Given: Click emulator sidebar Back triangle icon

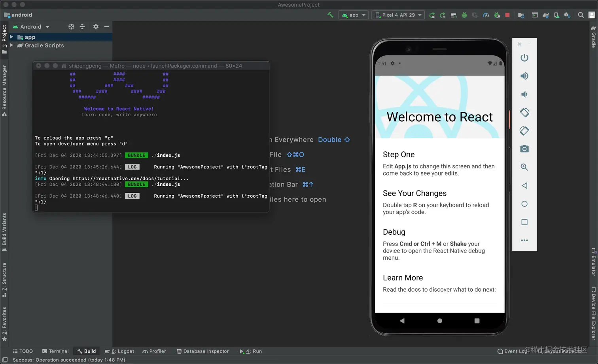Looking at the screenshot, I should click(524, 185).
